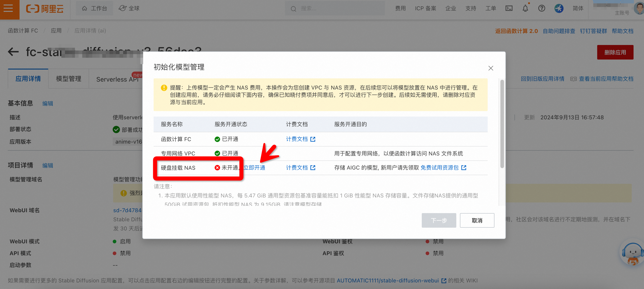
Task: Edit 项目详情 via 编辑
Action: coord(47,165)
